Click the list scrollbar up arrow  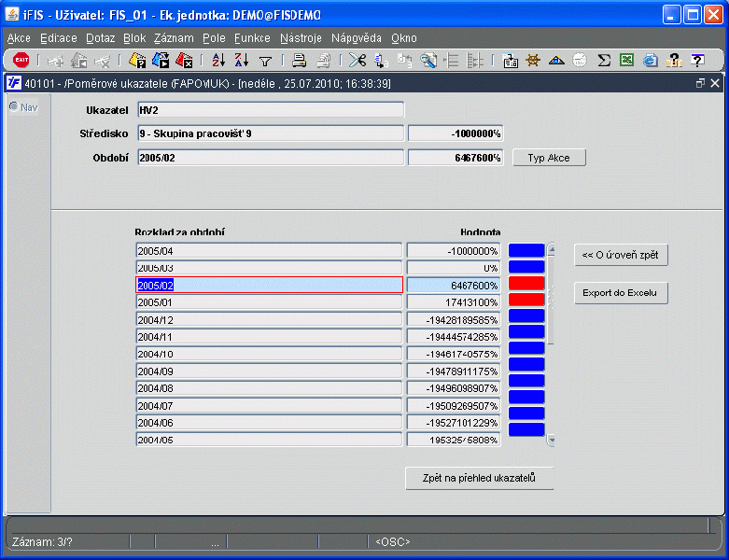[552, 250]
